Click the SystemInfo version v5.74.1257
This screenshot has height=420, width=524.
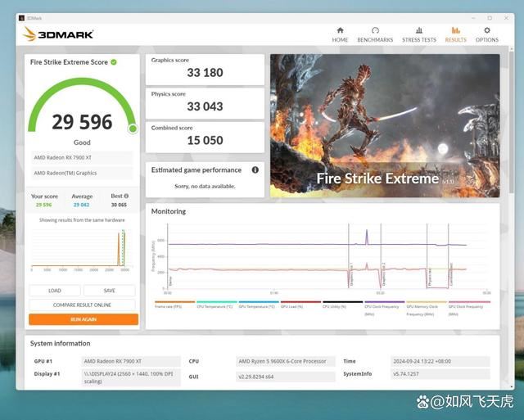[440, 374]
